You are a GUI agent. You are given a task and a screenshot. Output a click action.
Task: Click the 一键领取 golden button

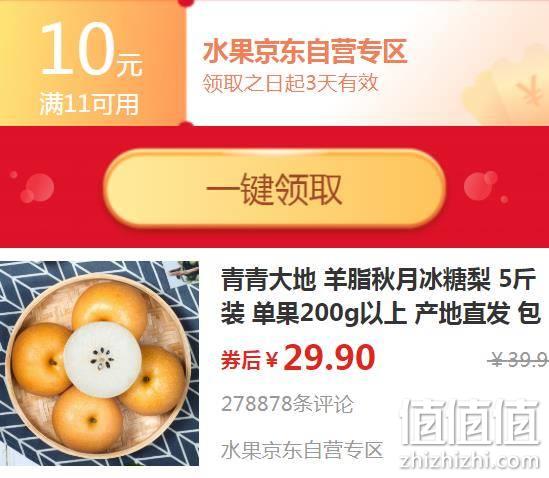(x=275, y=189)
